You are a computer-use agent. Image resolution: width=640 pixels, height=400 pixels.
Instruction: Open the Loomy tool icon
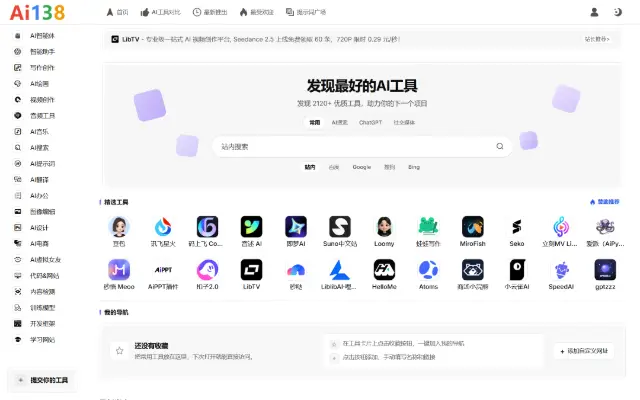(x=384, y=227)
